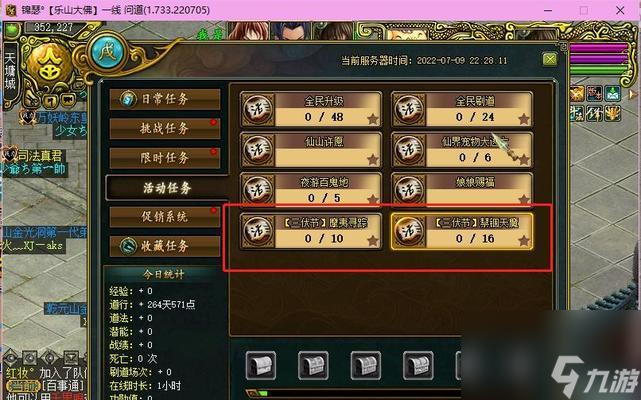641x400 pixels.
Task: Select the 限时任务 tab
Action: click(x=165, y=158)
